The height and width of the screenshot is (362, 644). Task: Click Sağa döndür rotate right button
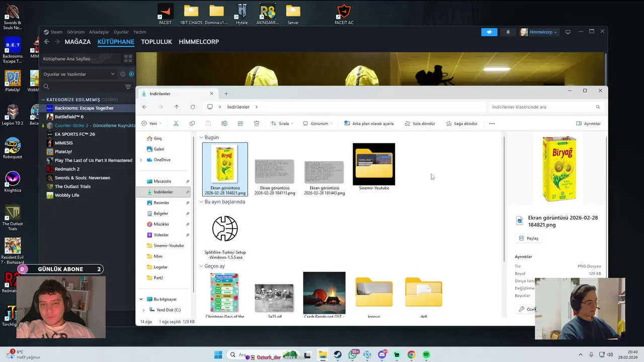coord(461,123)
